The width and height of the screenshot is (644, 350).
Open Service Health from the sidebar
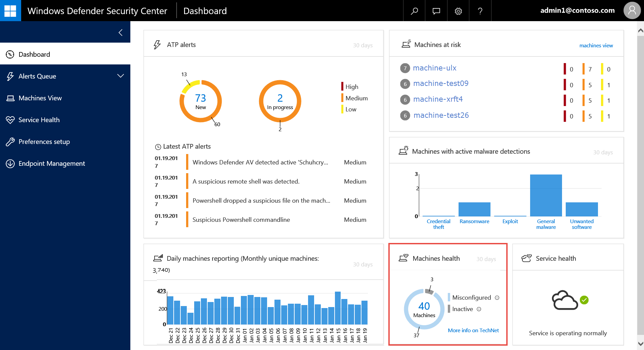point(39,120)
